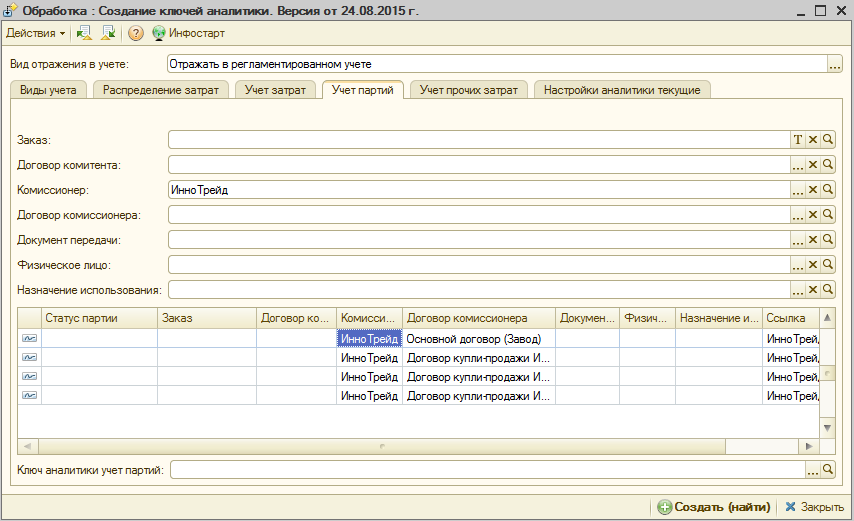Open Назначение использования with magnifier icon
The image size is (854, 521).
pyautogui.click(x=827, y=290)
